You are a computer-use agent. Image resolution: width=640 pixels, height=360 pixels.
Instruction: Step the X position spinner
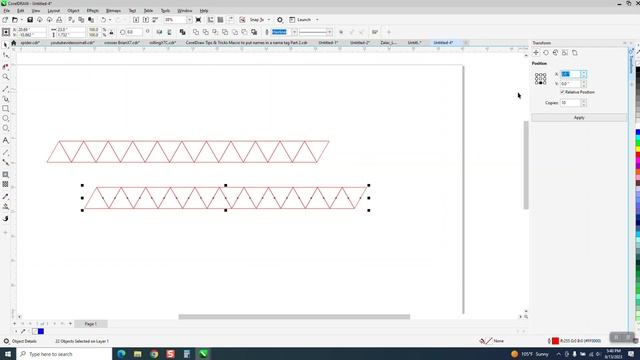584,74
